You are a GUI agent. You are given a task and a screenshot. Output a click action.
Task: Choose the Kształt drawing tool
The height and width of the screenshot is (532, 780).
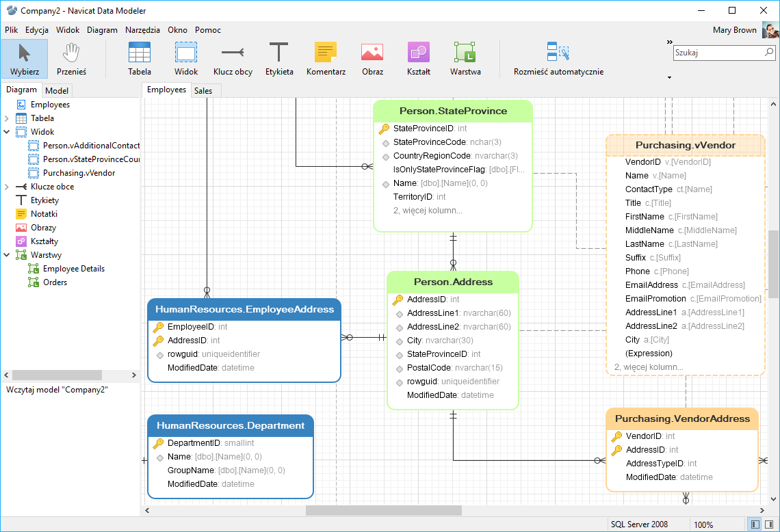tap(418, 59)
